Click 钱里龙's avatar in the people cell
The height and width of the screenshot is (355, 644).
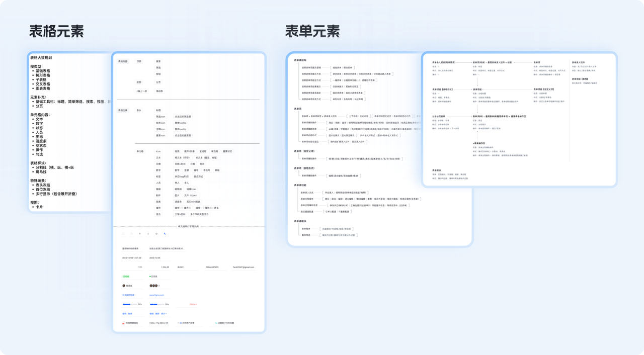tap(123, 285)
